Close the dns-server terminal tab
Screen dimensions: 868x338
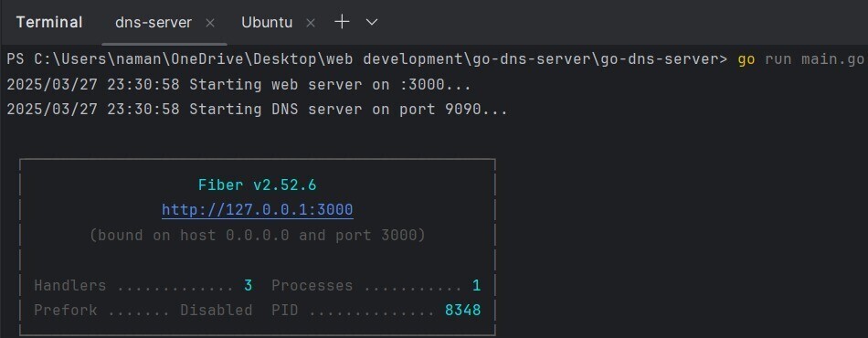(x=210, y=23)
